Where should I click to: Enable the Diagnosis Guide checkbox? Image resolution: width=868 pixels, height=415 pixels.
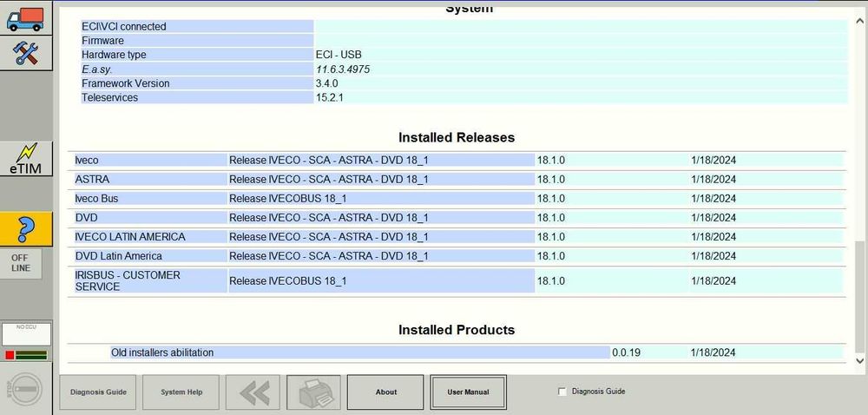point(562,392)
